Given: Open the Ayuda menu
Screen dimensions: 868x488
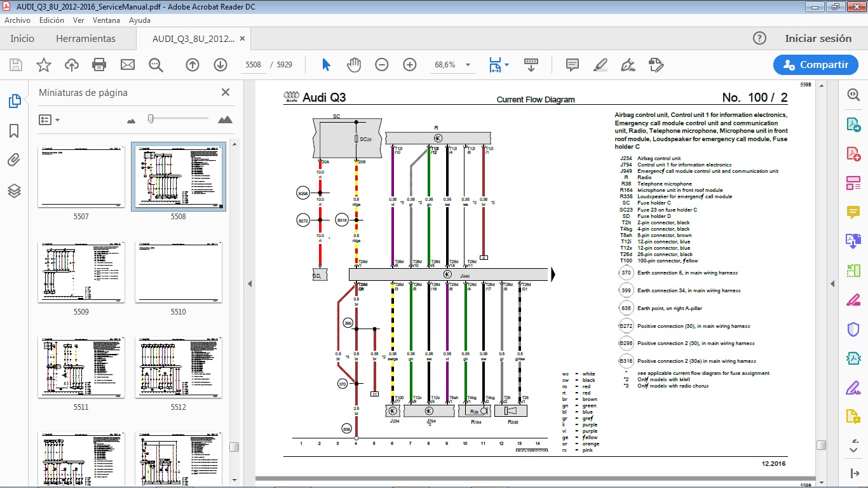Looking at the screenshot, I should (x=140, y=20).
